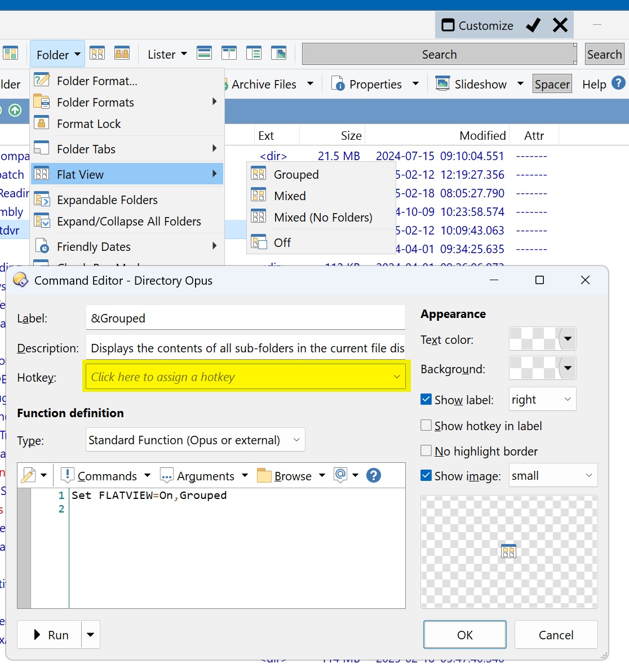The height and width of the screenshot is (672, 629).
Task: Click the edit pencil icon in script toolbar
Action: pos(28,475)
